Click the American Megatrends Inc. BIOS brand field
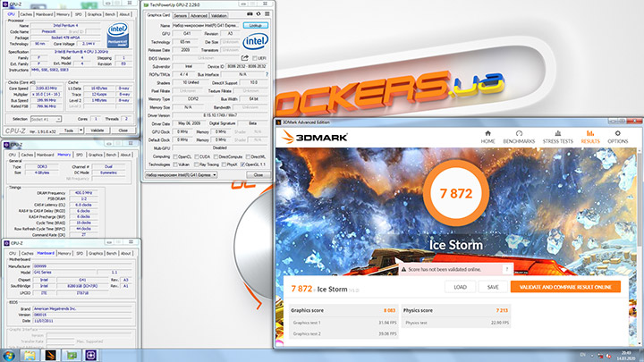644x362 pixels. pyautogui.click(x=82, y=308)
